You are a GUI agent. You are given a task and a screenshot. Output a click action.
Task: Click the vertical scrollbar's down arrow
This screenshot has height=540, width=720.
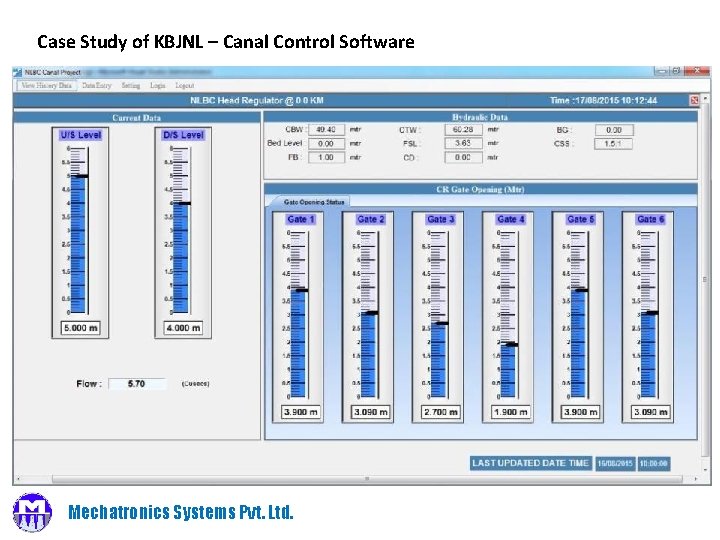(705, 470)
